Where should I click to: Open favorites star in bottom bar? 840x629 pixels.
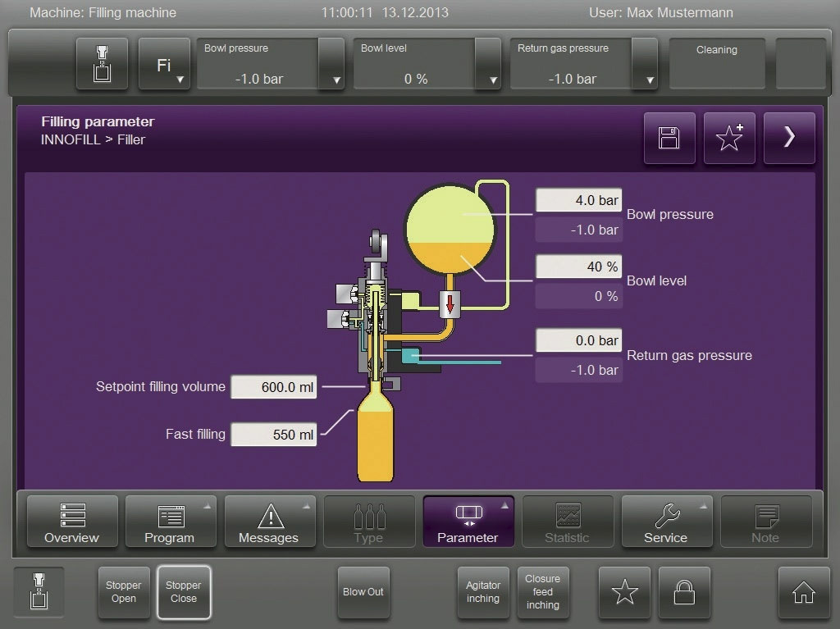(625, 592)
